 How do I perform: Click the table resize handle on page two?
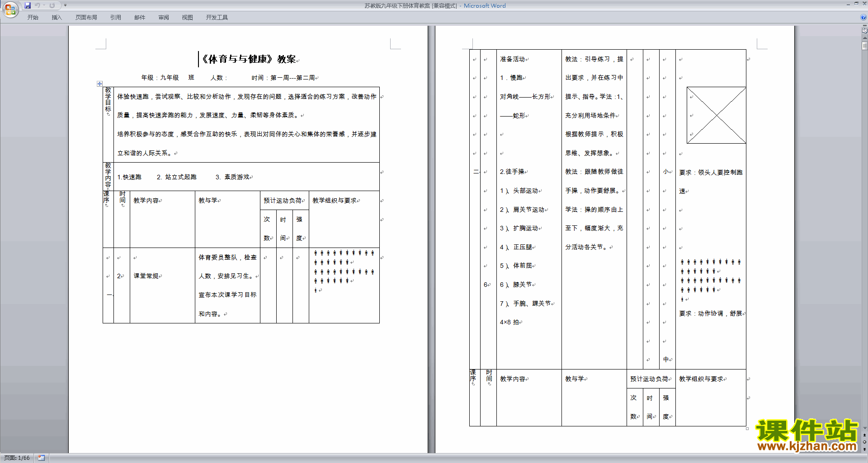[x=747, y=429]
